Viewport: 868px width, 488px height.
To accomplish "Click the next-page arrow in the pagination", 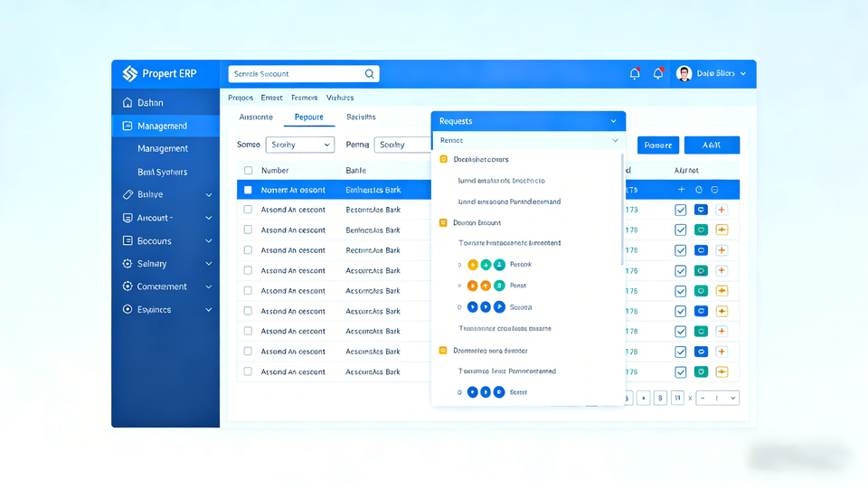I will 643,398.
